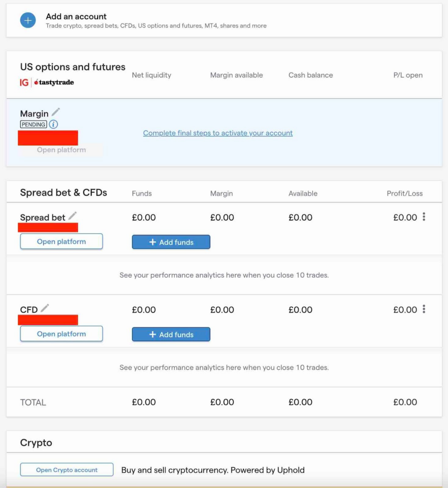Click the US options and futures heading
This screenshot has width=448, height=488.
tap(72, 67)
